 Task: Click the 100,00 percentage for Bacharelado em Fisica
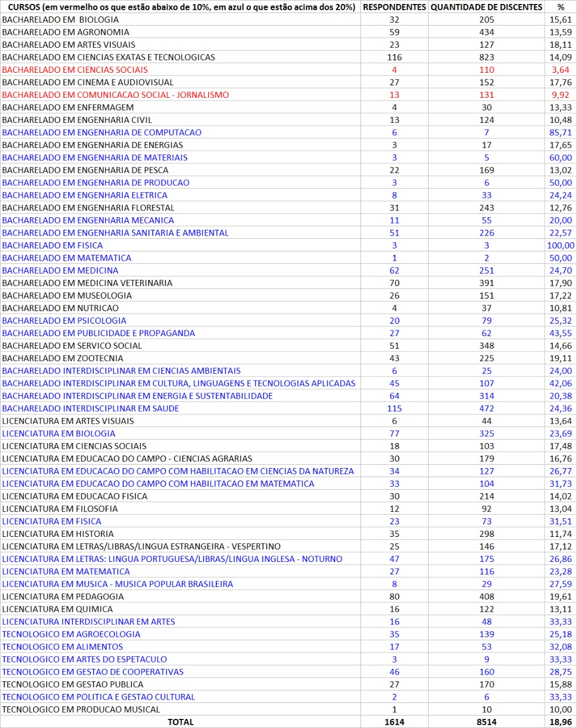coord(560,246)
